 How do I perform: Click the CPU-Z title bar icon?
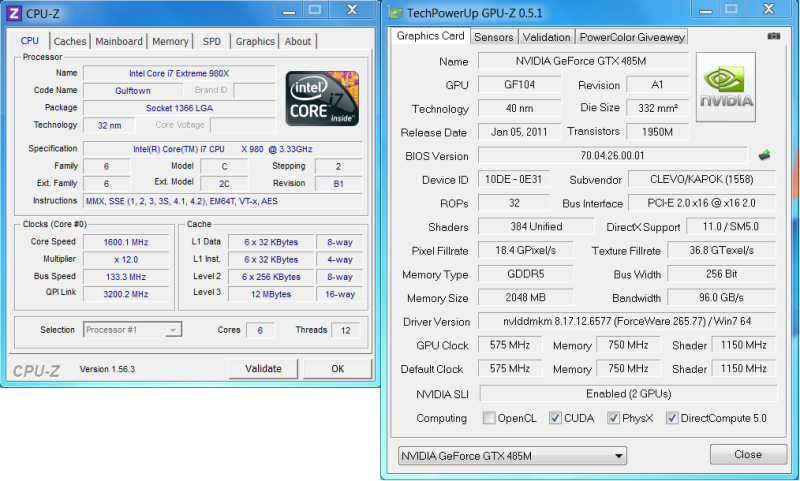coord(14,13)
